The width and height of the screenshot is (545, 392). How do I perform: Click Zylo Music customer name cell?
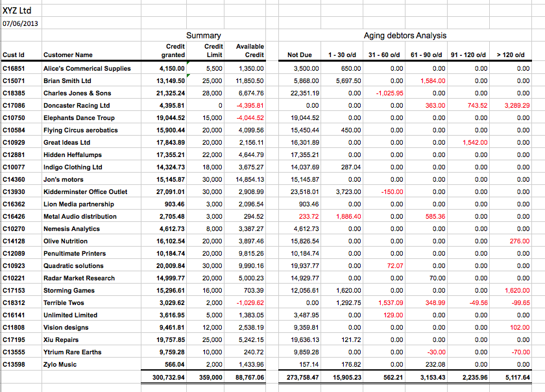[x=60, y=365]
